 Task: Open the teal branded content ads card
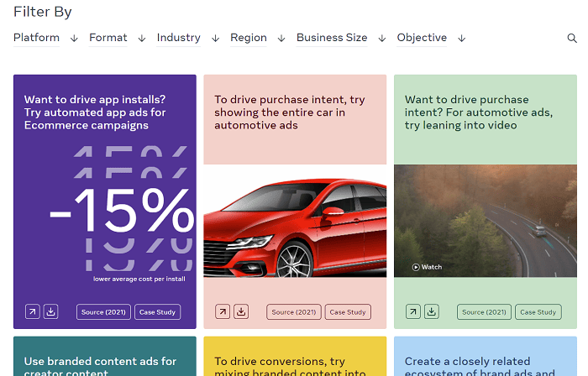click(x=105, y=361)
